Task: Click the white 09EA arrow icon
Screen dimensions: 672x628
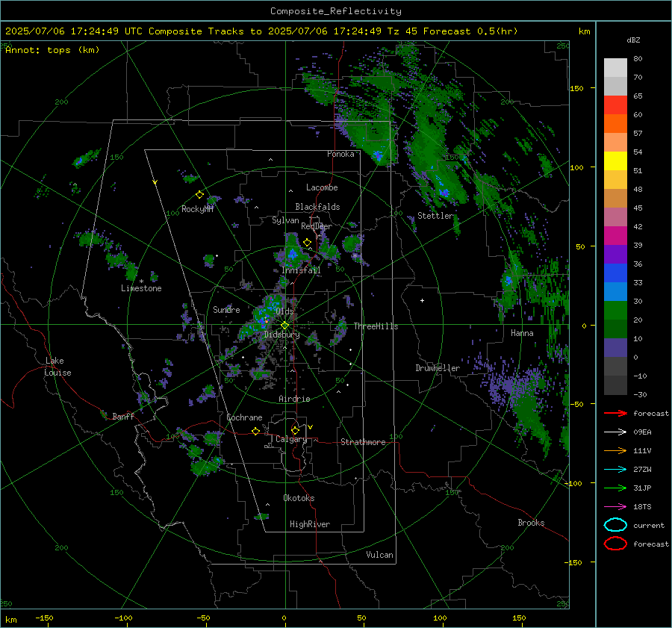Action: 615,432
